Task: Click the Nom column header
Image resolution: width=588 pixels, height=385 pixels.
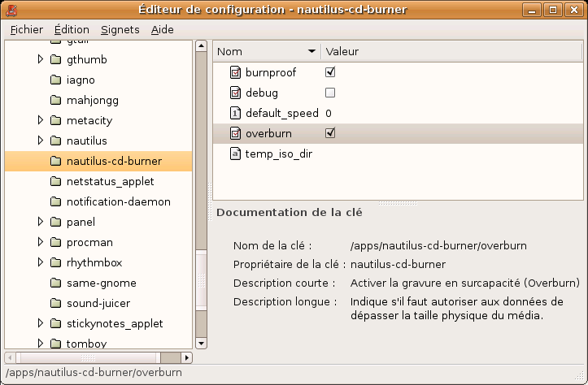Action: (267, 51)
